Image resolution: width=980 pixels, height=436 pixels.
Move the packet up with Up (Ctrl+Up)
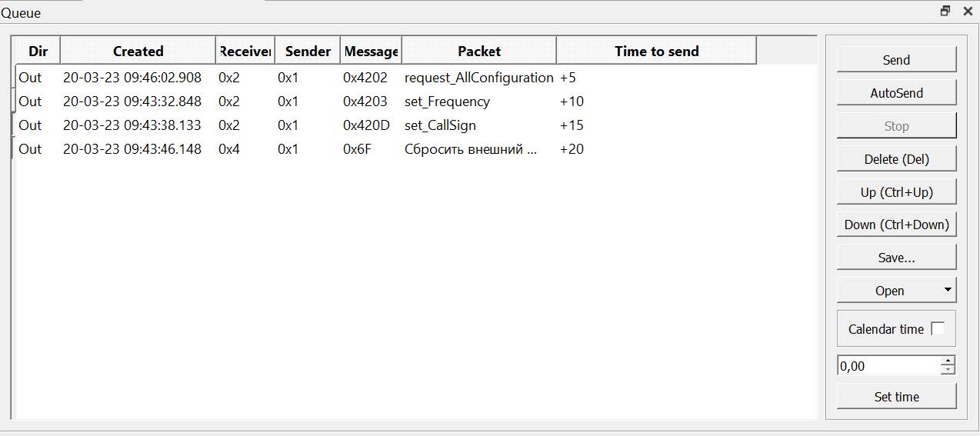pos(896,192)
